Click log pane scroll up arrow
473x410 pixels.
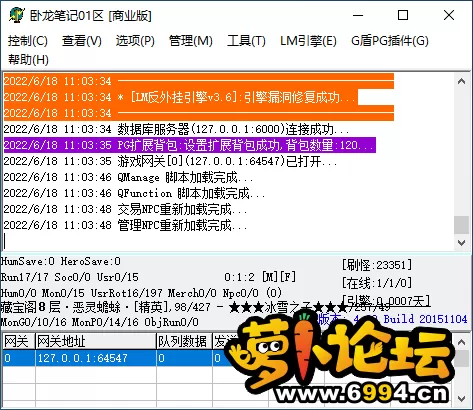click(x=462, y=81)
